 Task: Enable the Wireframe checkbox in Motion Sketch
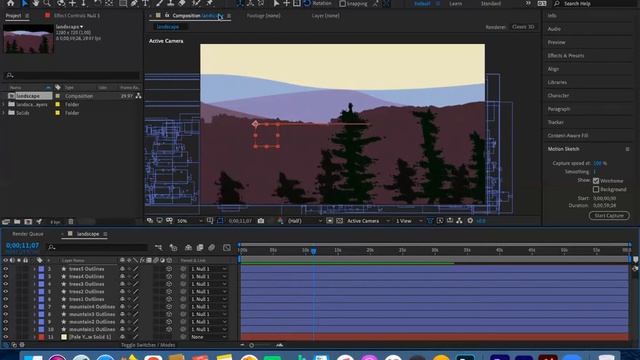(x=596, y=180)
